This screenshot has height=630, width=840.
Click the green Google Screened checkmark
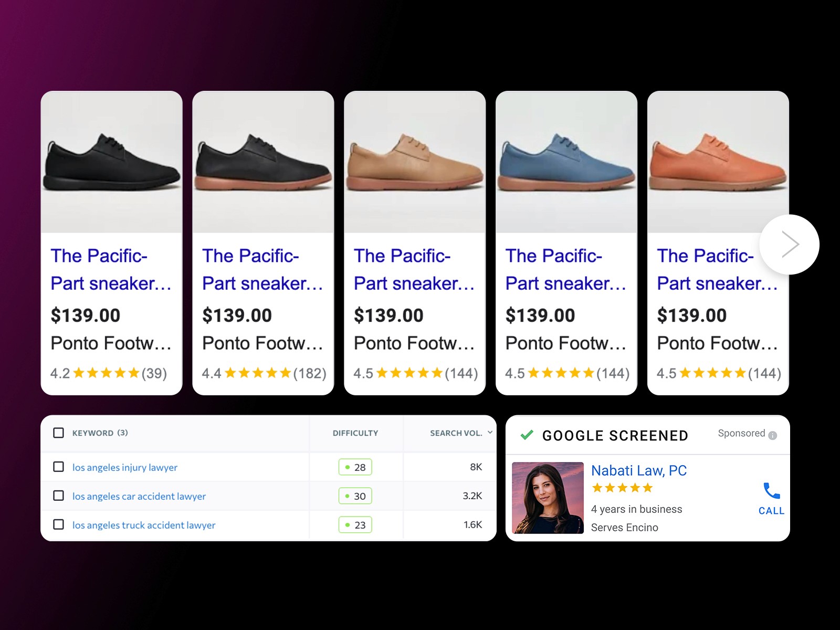(527, 435)
